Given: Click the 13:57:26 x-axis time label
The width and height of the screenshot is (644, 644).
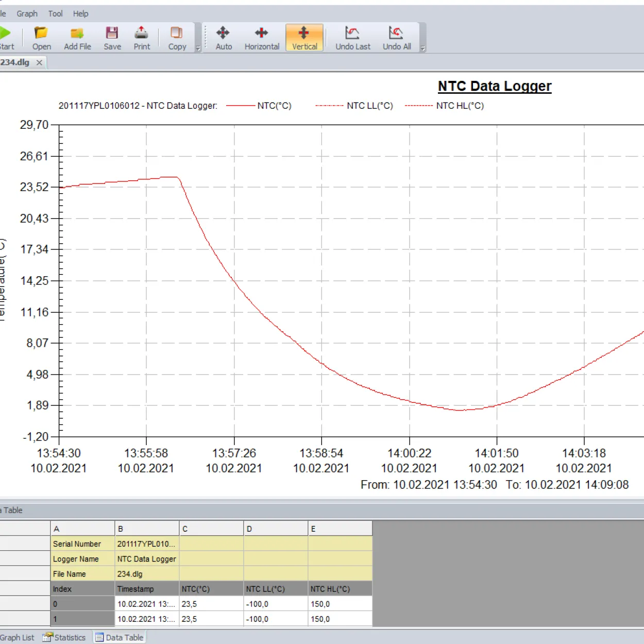Looking at the screenshot, I should (234, 453).
